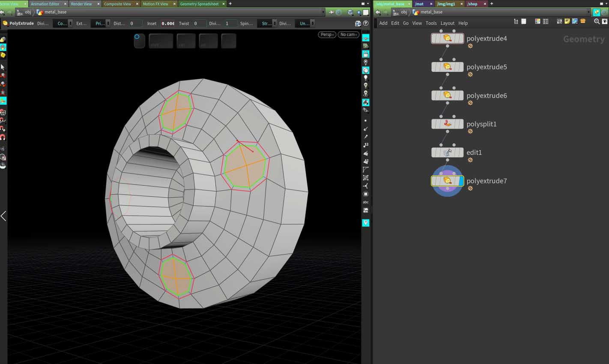The image size is (609, 364).
Task: Toggle the light bulb display option in viewport
Action: (x=365, y=78)
